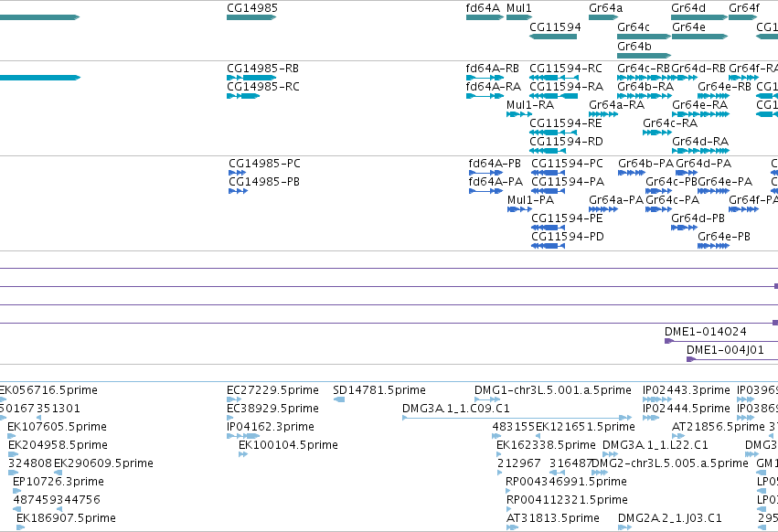Viewport: 778px width, 532px height.
Task: Open the Gr64e gene feature
Action: pos(699,37)
